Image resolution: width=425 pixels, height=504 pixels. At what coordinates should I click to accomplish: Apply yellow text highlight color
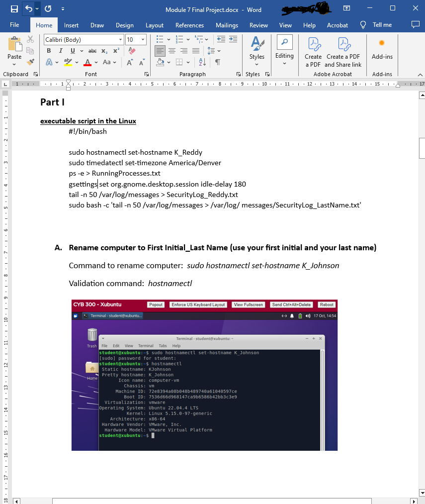pyautogui.click(x=68, y=62)
